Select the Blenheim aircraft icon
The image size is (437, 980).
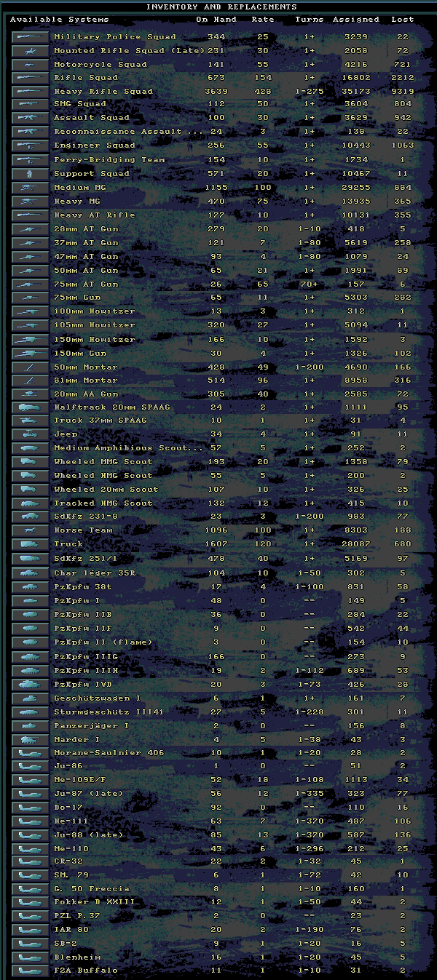(x=31, y=957)
